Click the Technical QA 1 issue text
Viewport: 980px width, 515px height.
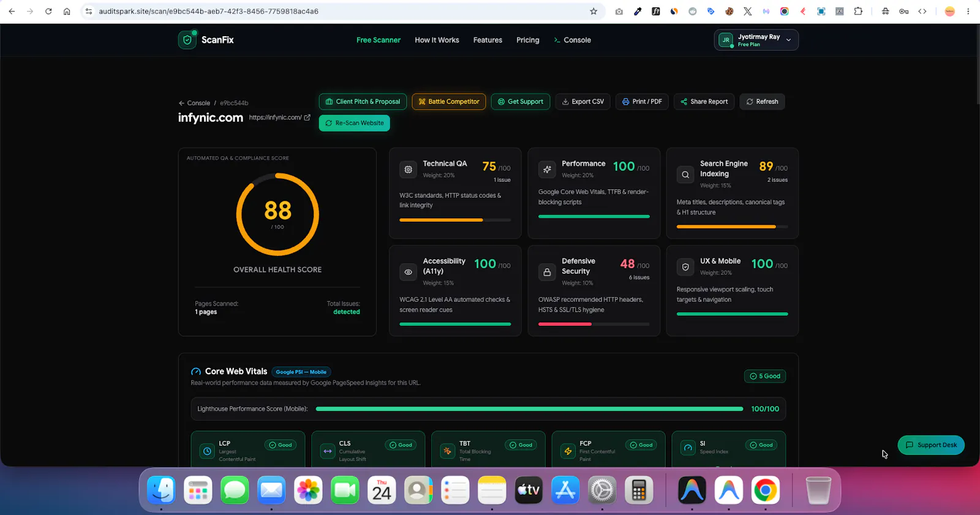click(502, 180)
